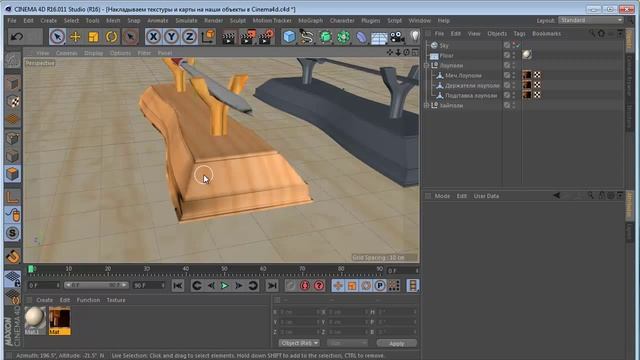Toggle the Z axis lock
Viewport: 640px width, 360px height.
tap(189, 37)
